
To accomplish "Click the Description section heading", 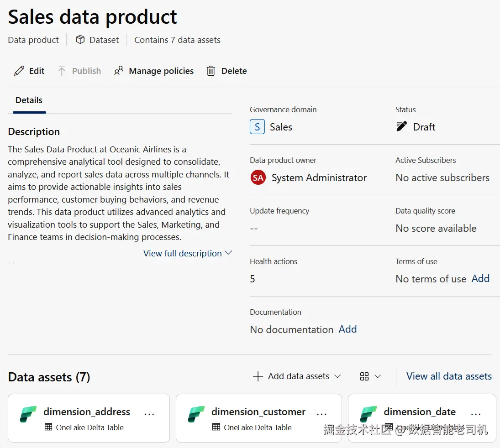I will (x=34, y=131).
